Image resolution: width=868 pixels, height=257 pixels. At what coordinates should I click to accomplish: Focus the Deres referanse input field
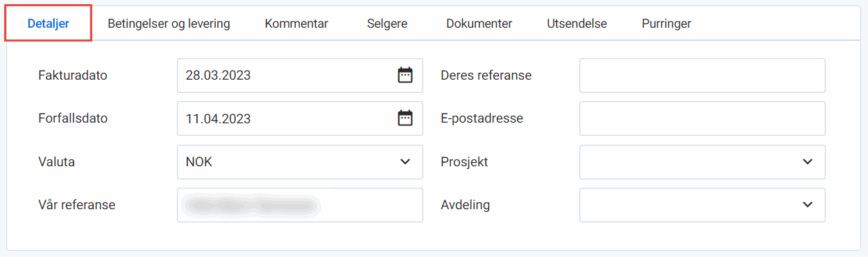[702, 76]
